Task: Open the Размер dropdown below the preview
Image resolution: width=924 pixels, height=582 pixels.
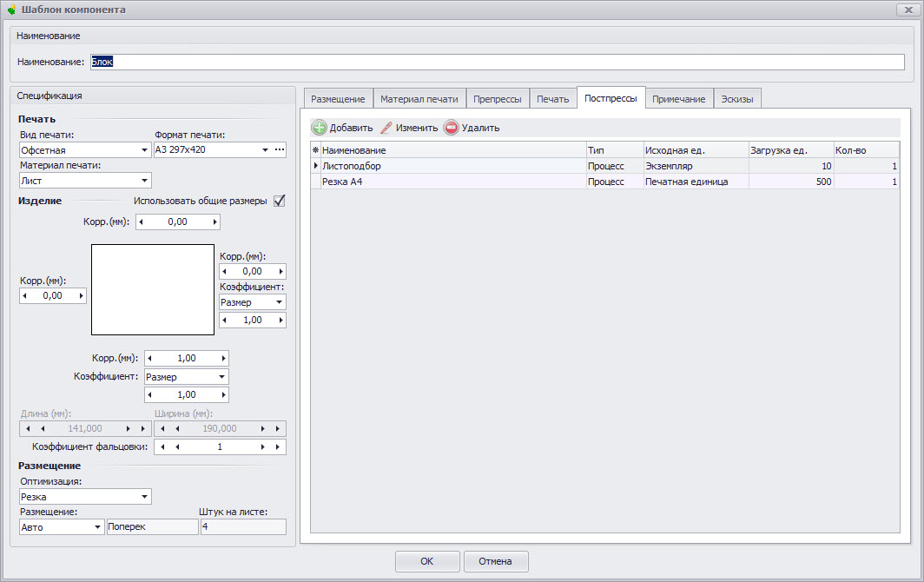Action: pyautogui.click(x=222, y=377)
